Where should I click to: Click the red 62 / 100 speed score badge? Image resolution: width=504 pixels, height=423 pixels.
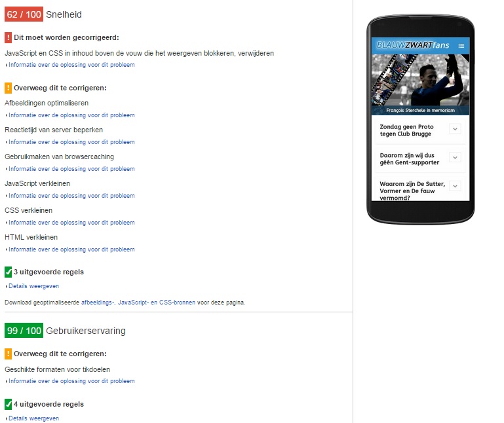(24, 14)
